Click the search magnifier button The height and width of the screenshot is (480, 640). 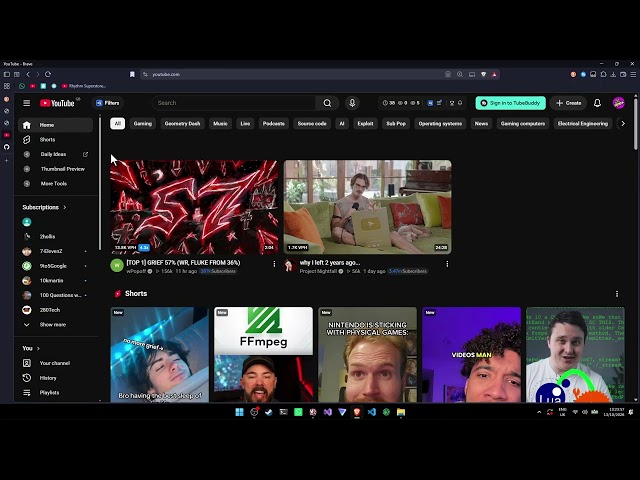point(327,103)
